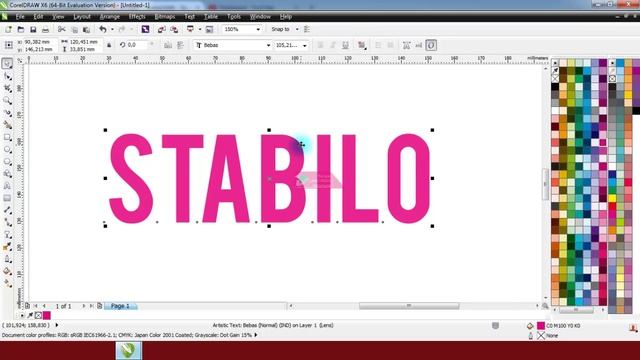Screen dimensions: 640x360
Task: Switch to the Page 1 tab
Action: coord(120,306)
